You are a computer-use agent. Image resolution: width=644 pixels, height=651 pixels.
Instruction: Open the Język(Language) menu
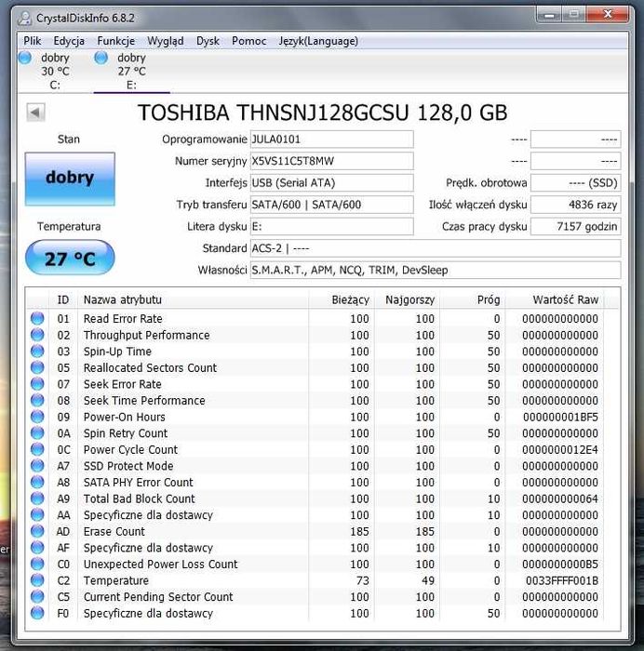click(x=318, y=41)
